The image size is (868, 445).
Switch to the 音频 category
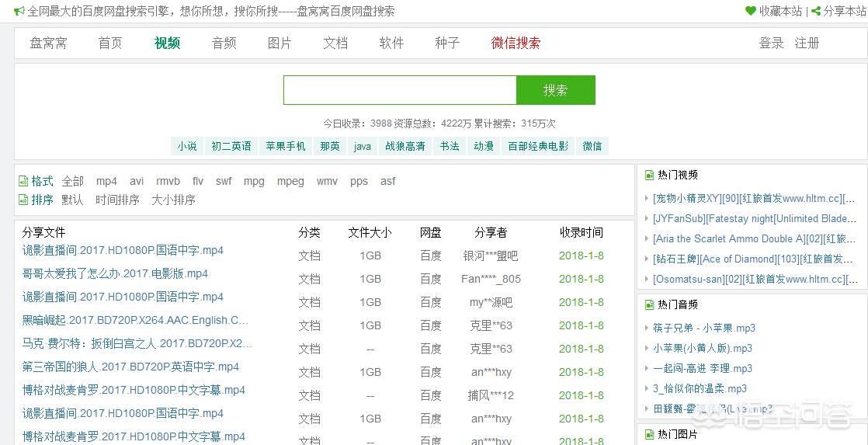coord(224,43)
